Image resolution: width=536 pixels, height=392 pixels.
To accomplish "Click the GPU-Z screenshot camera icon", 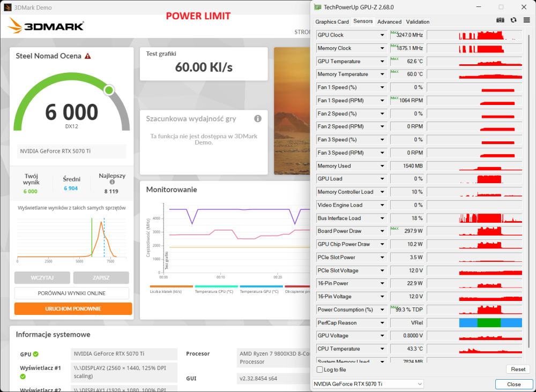I will click(500, 20).
